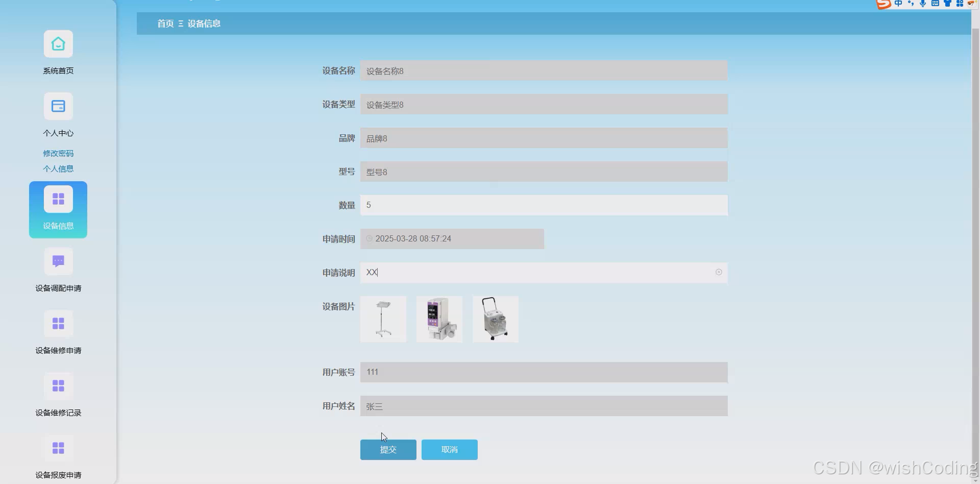View the first device image thumbnail
The height and width of the screenshot is (484, 980).
(x=383, y=319)
